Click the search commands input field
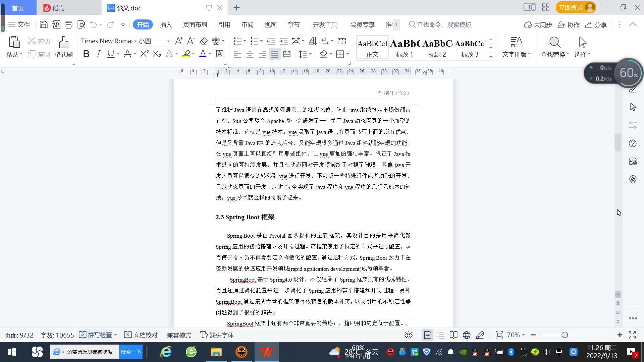This screenshot has width=644, height=362. pos(443,25)
